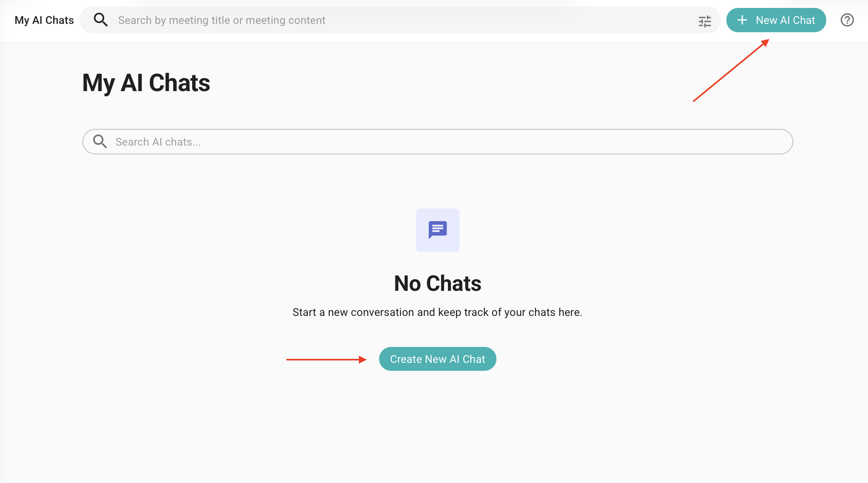
Task: Click the plus icon on the New AI Chat button
Action: point(742,20)
